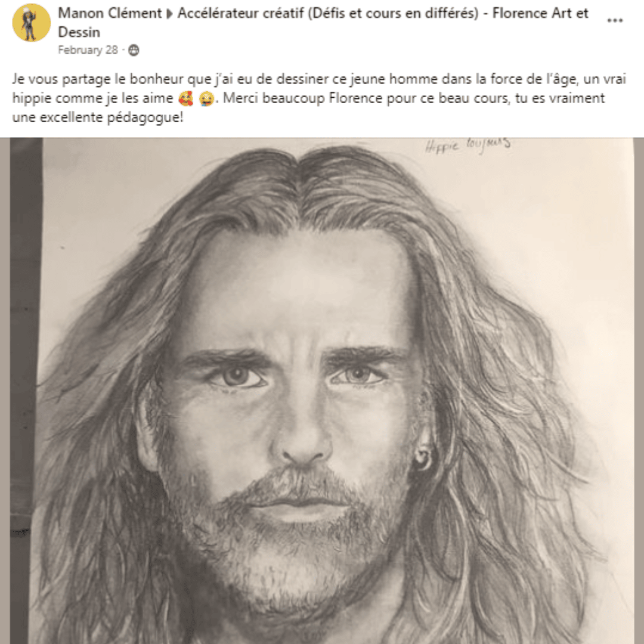
Task: Open the pencil portrait photo in viewer
Action: coord(322,391)
